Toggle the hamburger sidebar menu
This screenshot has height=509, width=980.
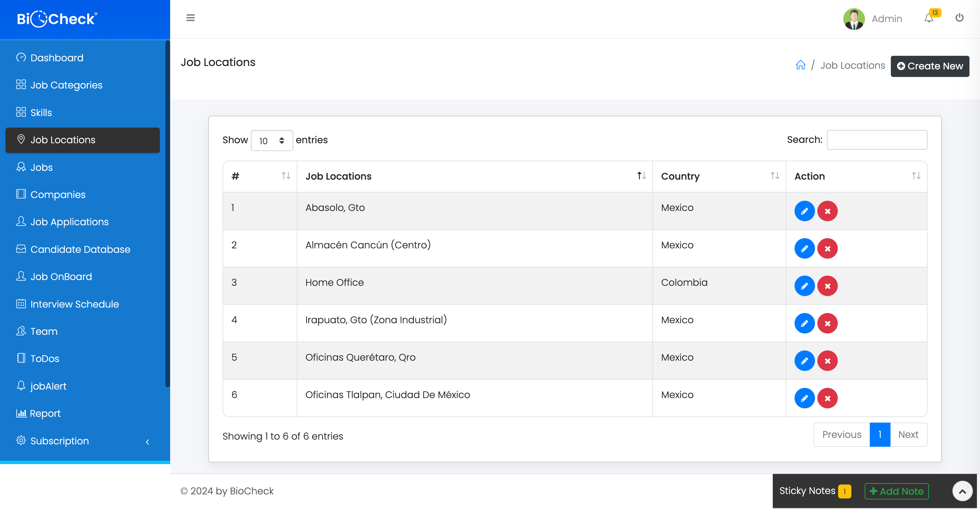click(190, 18)
